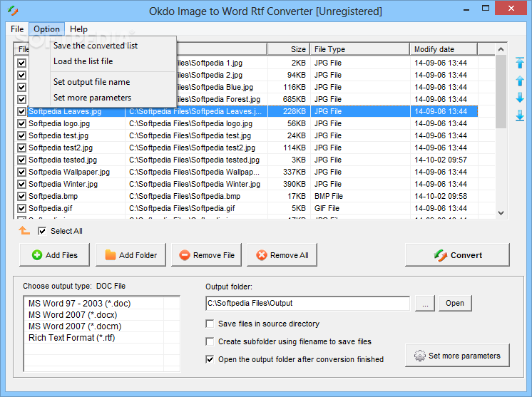The width and height of the screenshot is (532, 397).
Task: Click the scroll-up arrow of file list
Action: coord(501,49)
